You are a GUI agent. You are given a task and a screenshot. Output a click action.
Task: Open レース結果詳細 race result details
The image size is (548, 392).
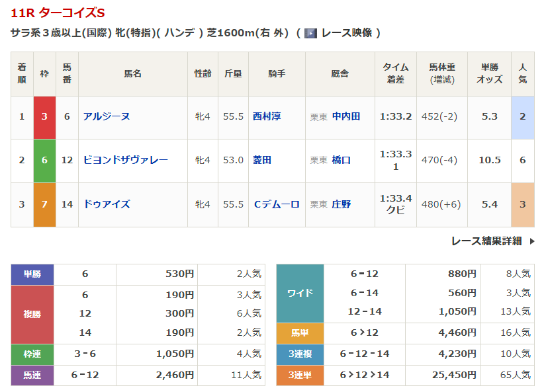click(486, 241)
